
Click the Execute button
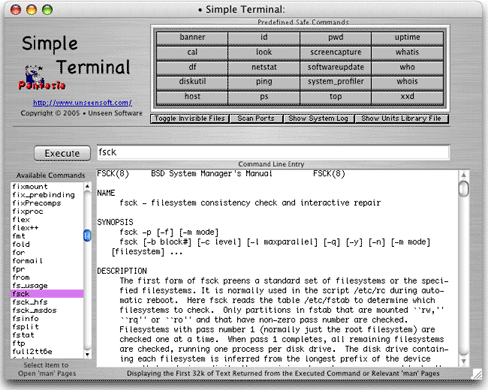[62, 153]
